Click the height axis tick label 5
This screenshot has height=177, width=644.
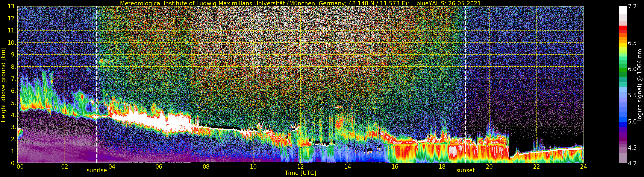point(14,103)
